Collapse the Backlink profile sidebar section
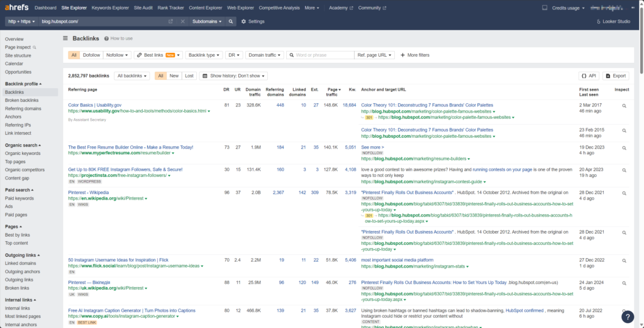 click(23, 84)
